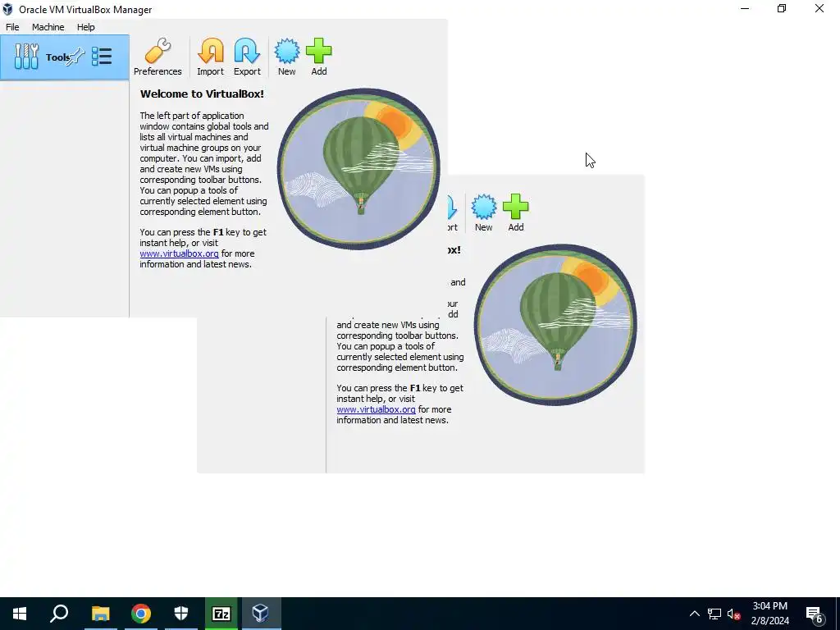Open the Help menu
Viewport: 840px width, 630px height.
tap(85, 27)
